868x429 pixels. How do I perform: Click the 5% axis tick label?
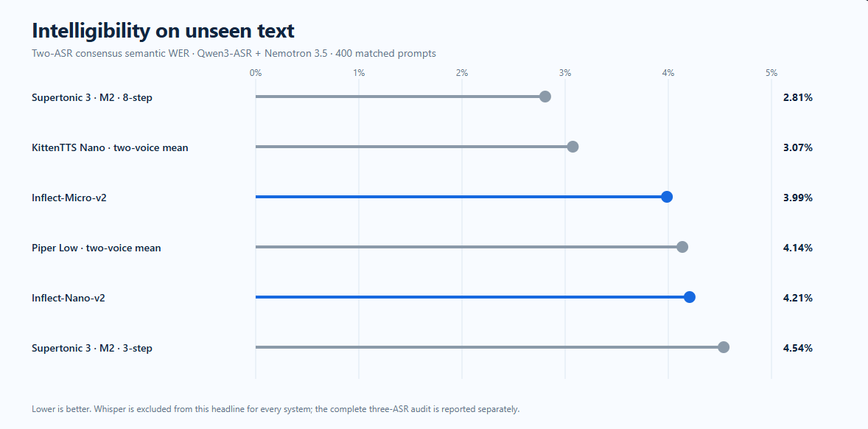click(771, 73)
